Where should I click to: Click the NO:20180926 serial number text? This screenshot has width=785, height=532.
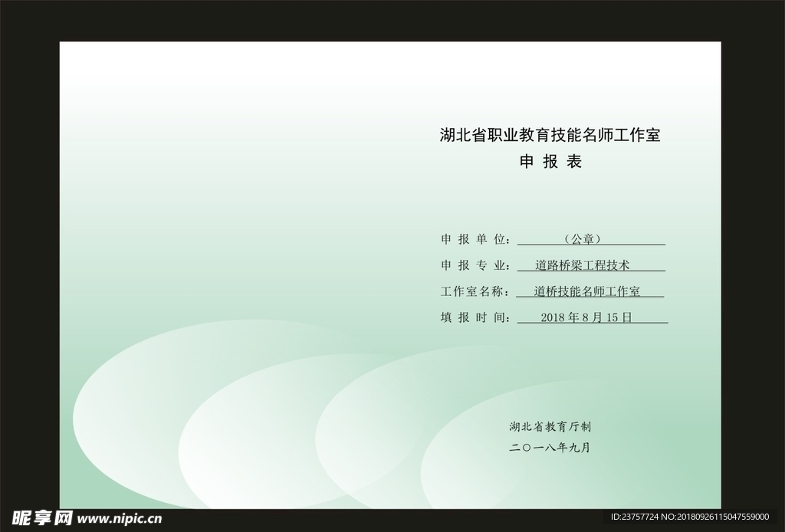[720, 517]
